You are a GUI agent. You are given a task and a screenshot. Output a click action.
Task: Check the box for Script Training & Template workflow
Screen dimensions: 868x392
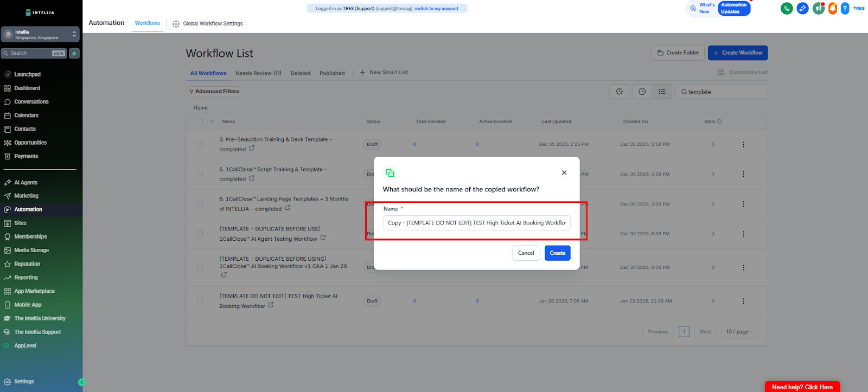(200, 175)
